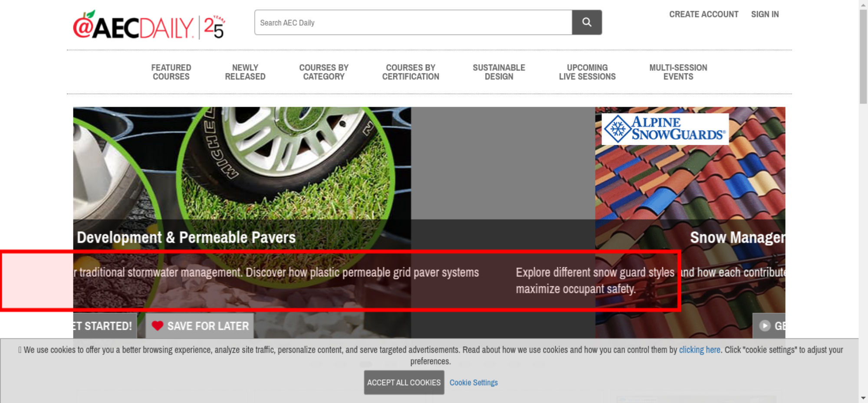Click the Sign In link
Image resolution: width=868 pixels, height=403 pixels.
(765, 14)
